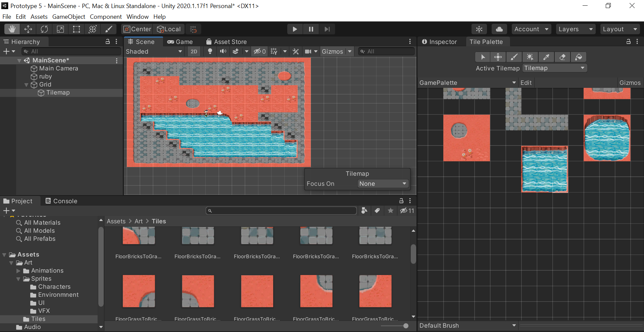644x332 pixels.
Task: Open the cloud Services icon
Action: click(499, 29)
